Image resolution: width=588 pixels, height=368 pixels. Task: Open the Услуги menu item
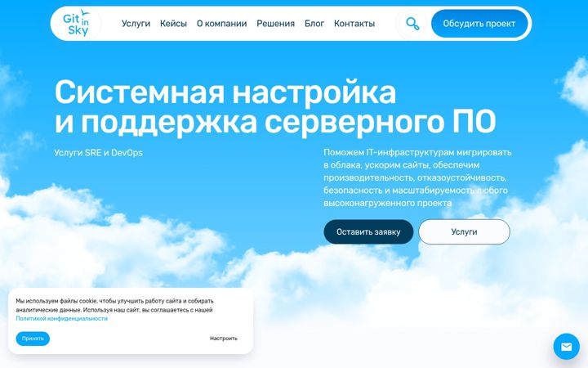136,24
